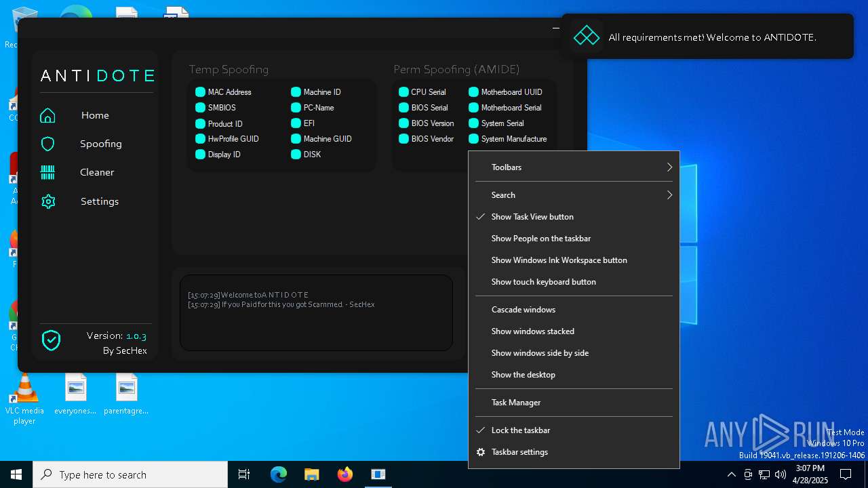Open Task View from the taskbar

[x=244, y=474]
